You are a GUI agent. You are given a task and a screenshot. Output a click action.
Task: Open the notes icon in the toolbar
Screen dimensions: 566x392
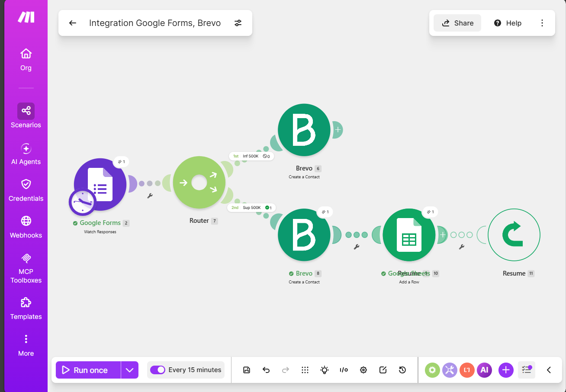(x=383, y=370)
